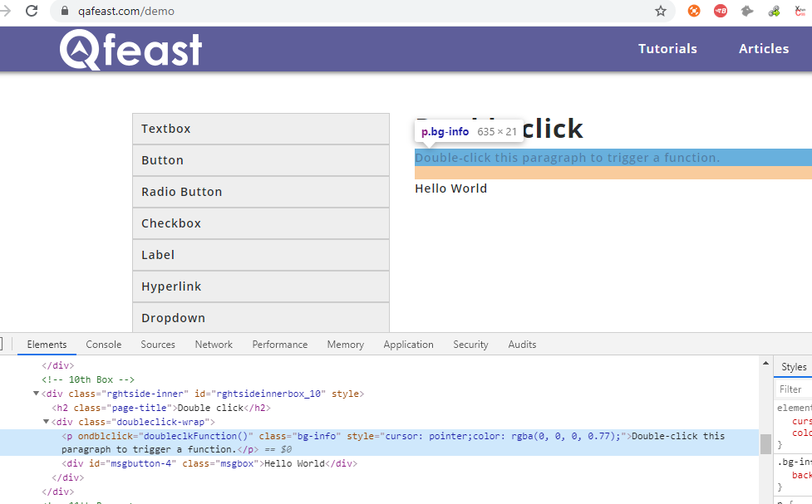Click the bookmark star in the address bar
Screen dimensions: 812x504
click(x=660, y=12)
